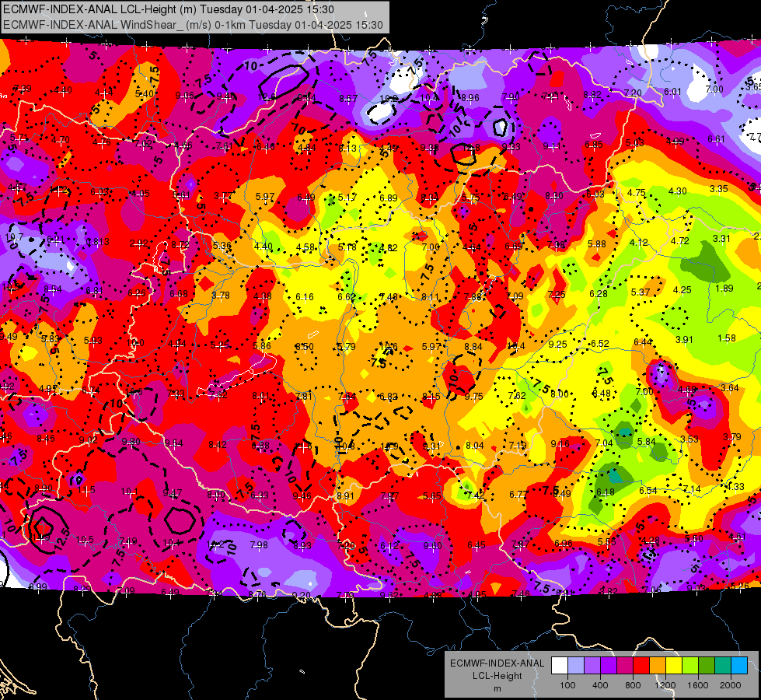Click the wind shear value '5.86'
761x700 pixels.
[262, 346]
